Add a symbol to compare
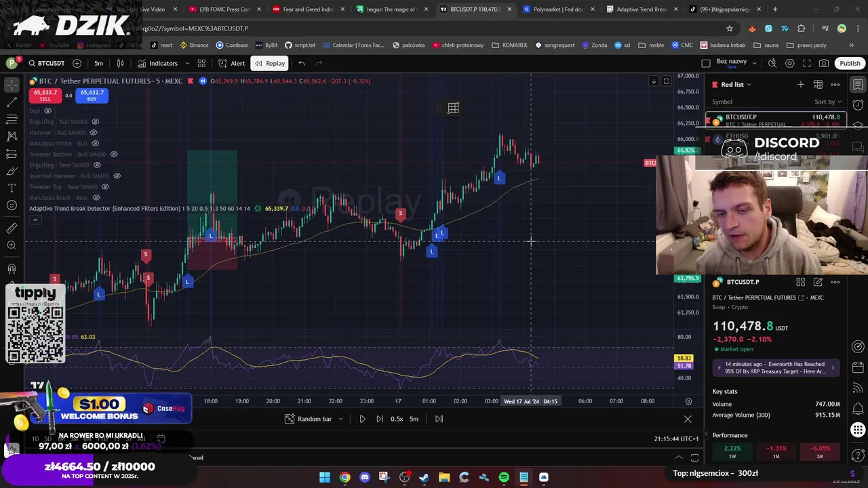 pos(77,63)
